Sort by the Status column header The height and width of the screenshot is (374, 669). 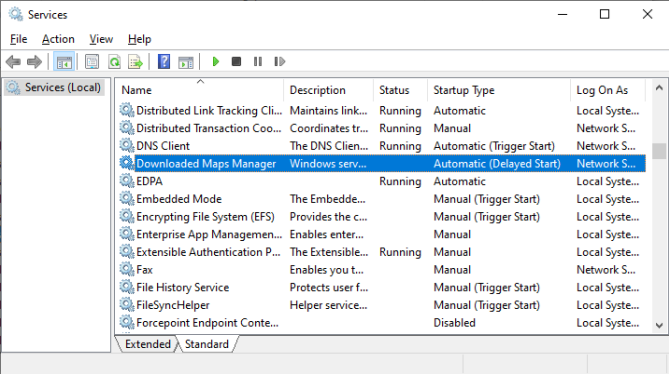pos(400,90)
